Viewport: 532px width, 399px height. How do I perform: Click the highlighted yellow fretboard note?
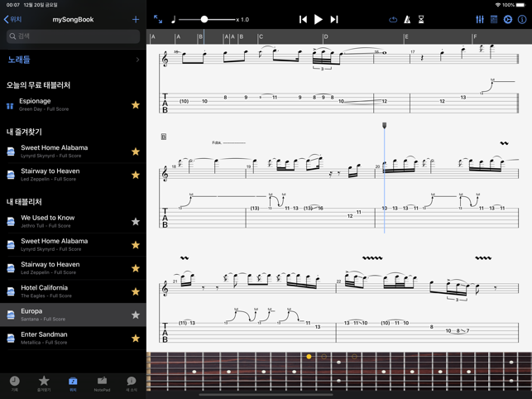click(309, 357)
